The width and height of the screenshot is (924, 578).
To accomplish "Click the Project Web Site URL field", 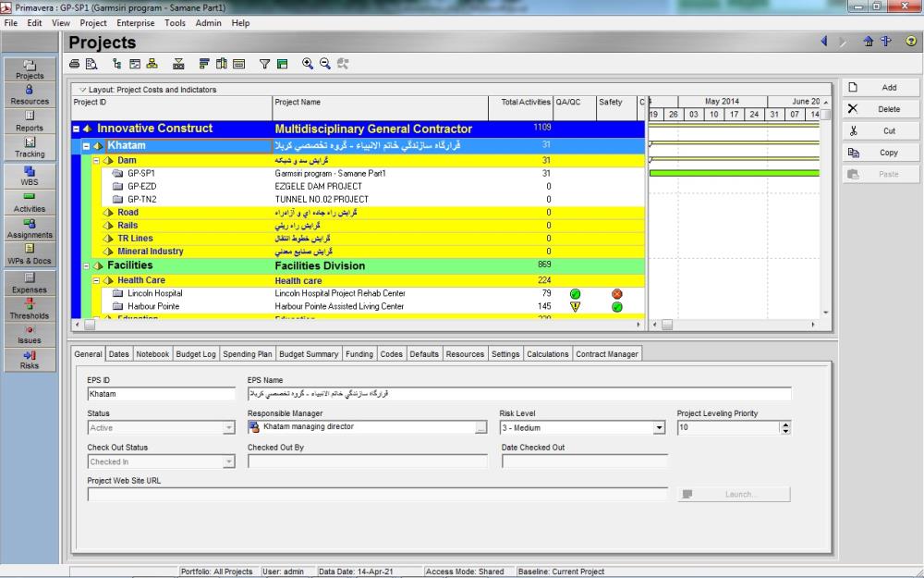I will tap(377, 494).
